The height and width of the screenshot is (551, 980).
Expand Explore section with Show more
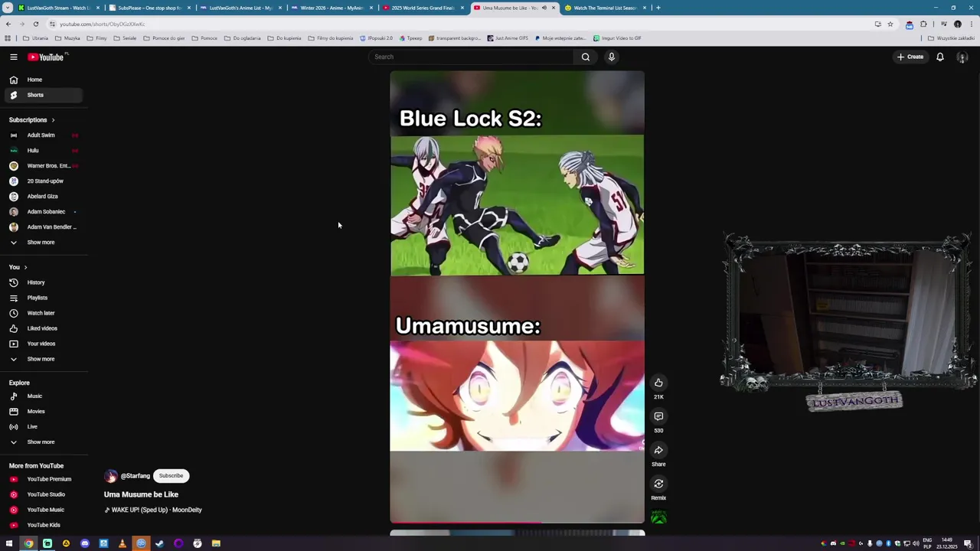(42, 442)
